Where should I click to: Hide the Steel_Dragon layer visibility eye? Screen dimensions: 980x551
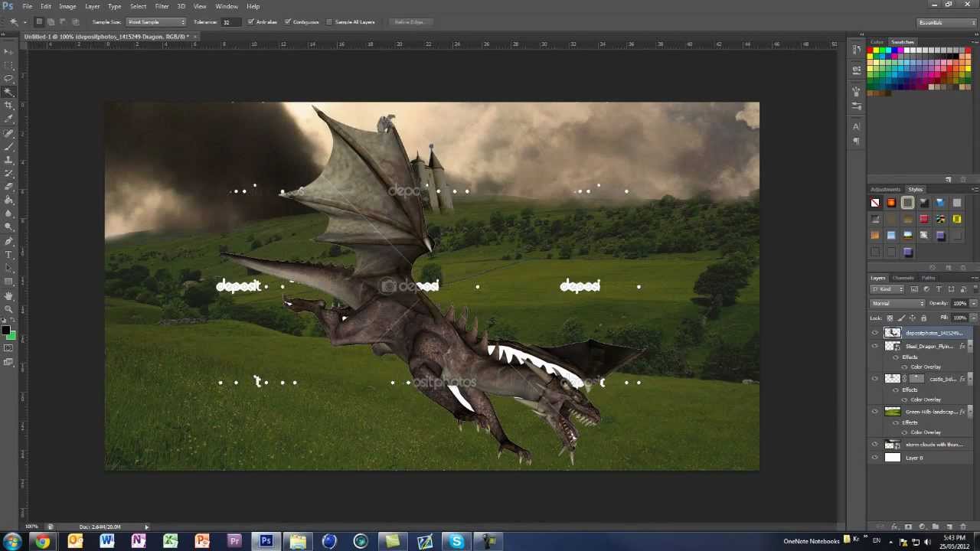tap(875, 346)
